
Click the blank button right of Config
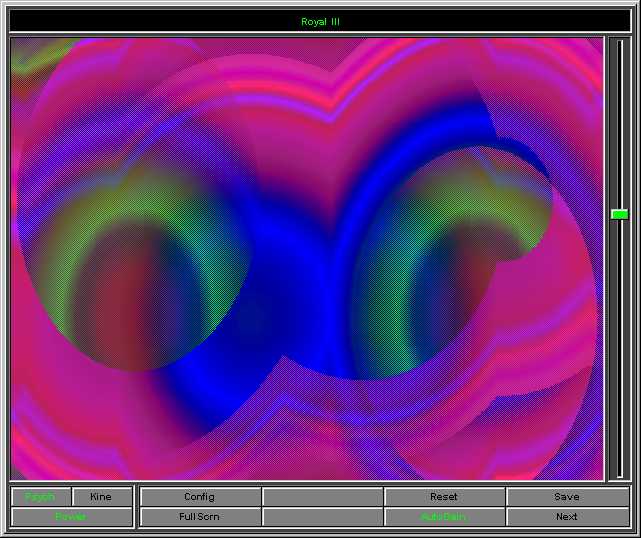coord(323,497)
